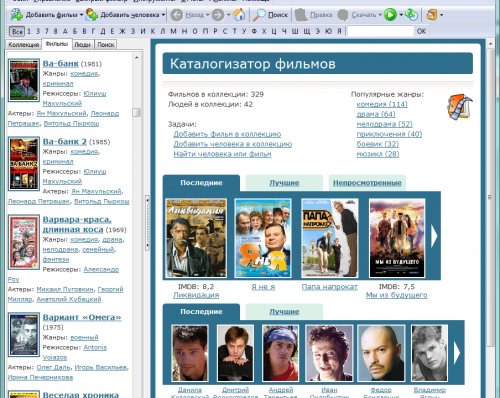Open the Лучшие people tab

(x=284, y=312)
